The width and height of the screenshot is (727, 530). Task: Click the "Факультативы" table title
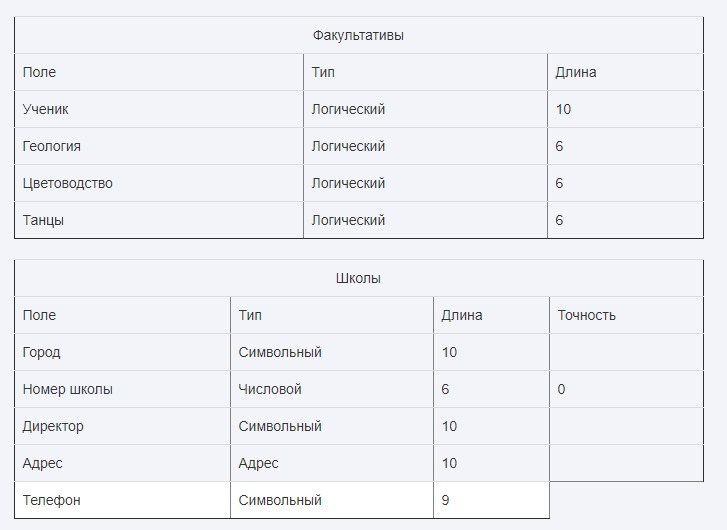point(358,35)
